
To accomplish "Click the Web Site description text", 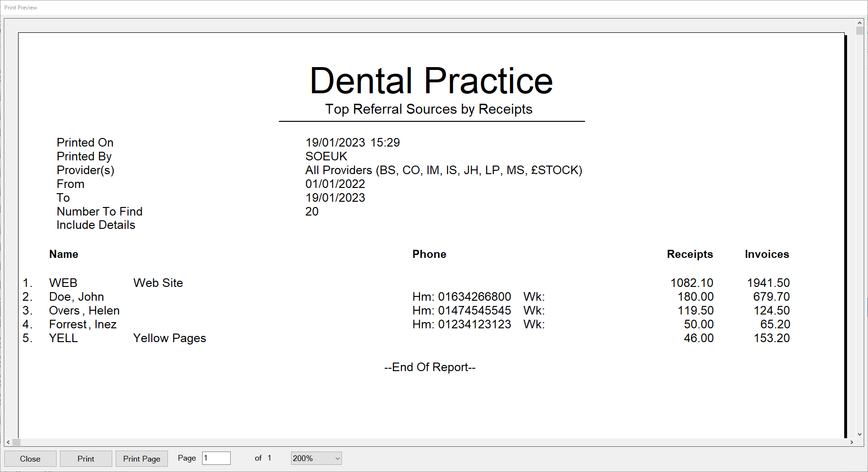I will [x=158, y=283].
